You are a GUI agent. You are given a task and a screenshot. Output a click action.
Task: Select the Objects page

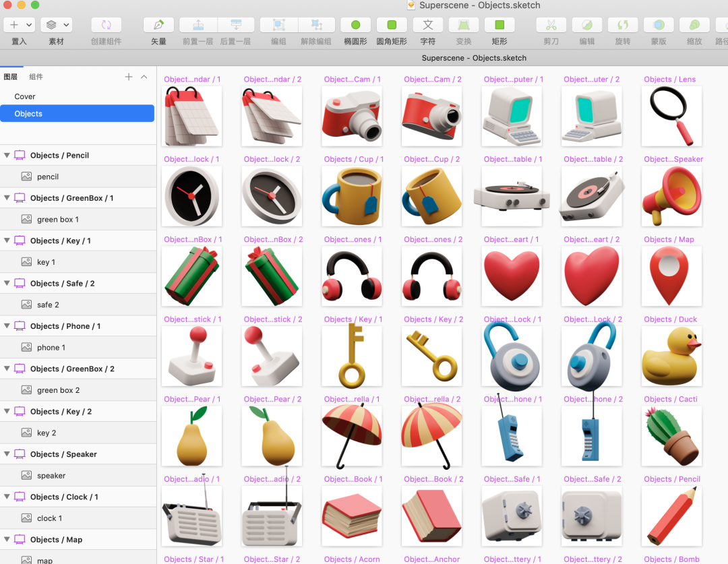pos(77,114)
